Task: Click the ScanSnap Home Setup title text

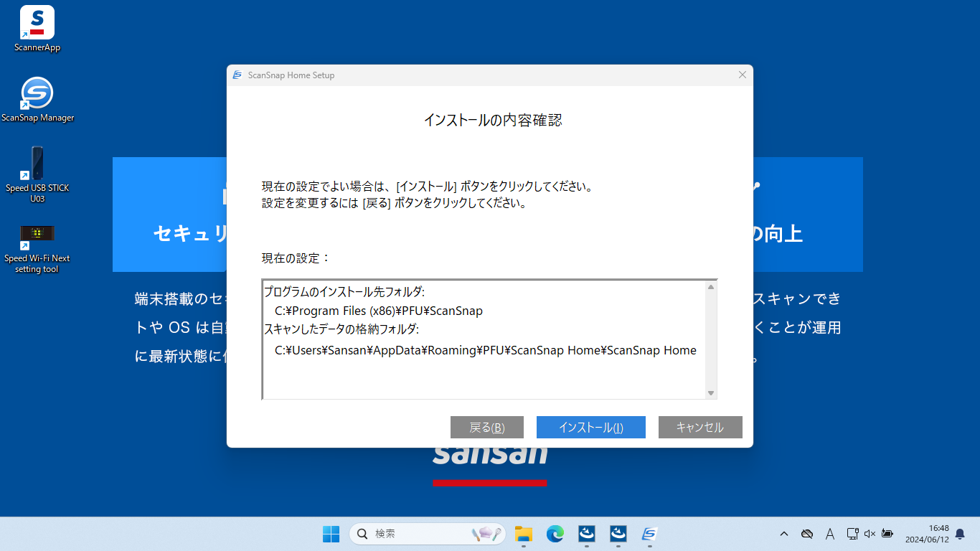Action: [291, 75]
